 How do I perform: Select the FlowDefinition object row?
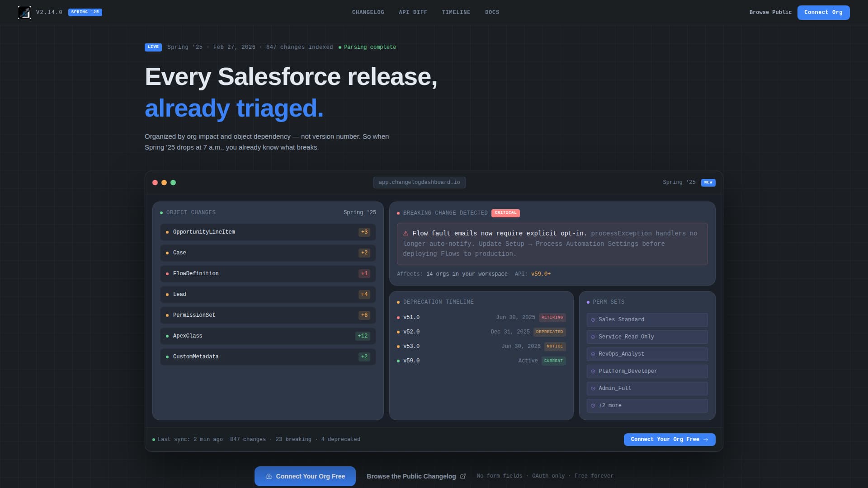(x=268, y=273)
